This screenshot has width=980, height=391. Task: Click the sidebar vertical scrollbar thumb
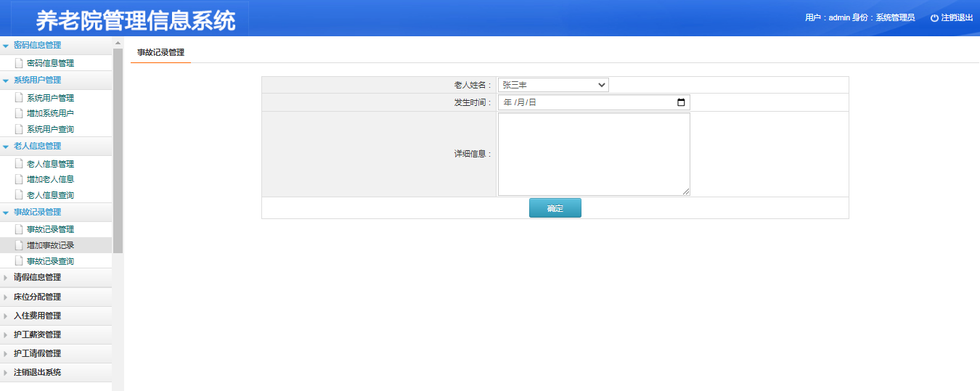(118, 150)
